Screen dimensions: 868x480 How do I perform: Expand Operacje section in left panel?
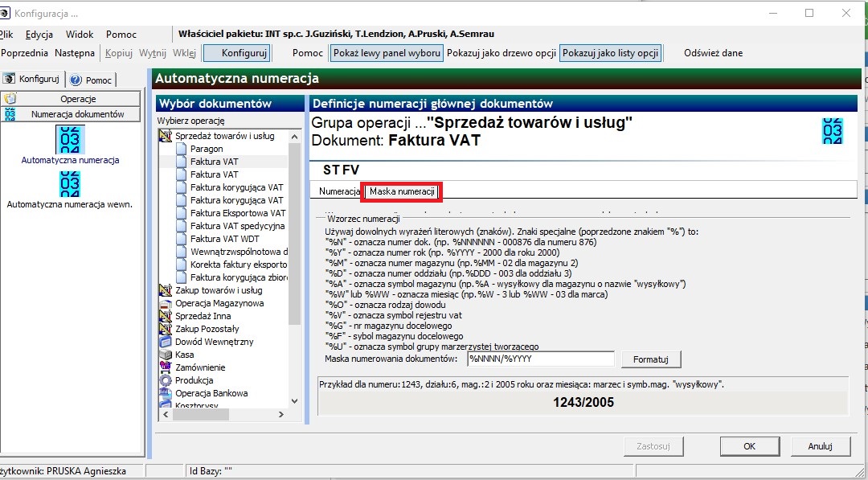(x=72, y=99)
